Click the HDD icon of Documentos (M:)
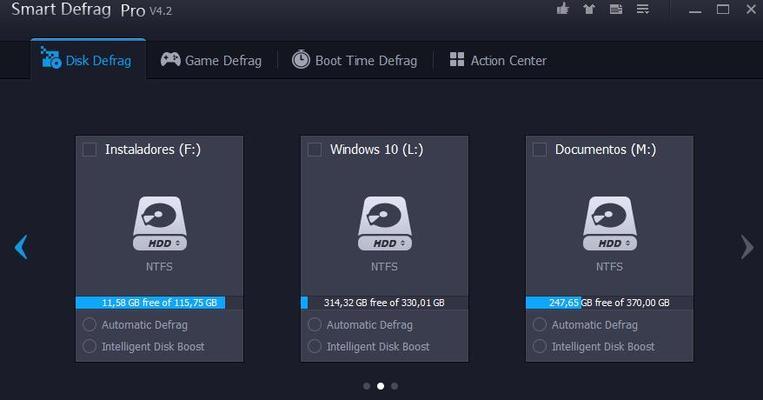The width and height of the screenshot is (763, 400). tap(610, 223)
